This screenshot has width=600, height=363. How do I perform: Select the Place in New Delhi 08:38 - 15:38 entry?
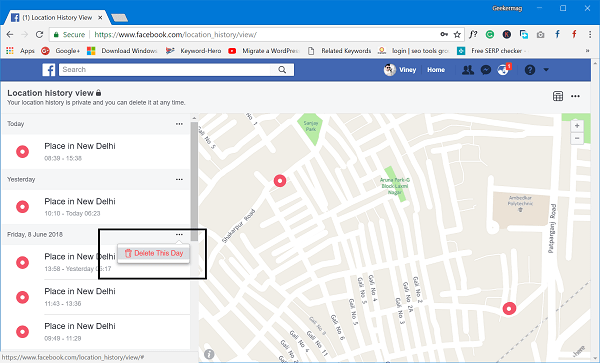[96, 151]
